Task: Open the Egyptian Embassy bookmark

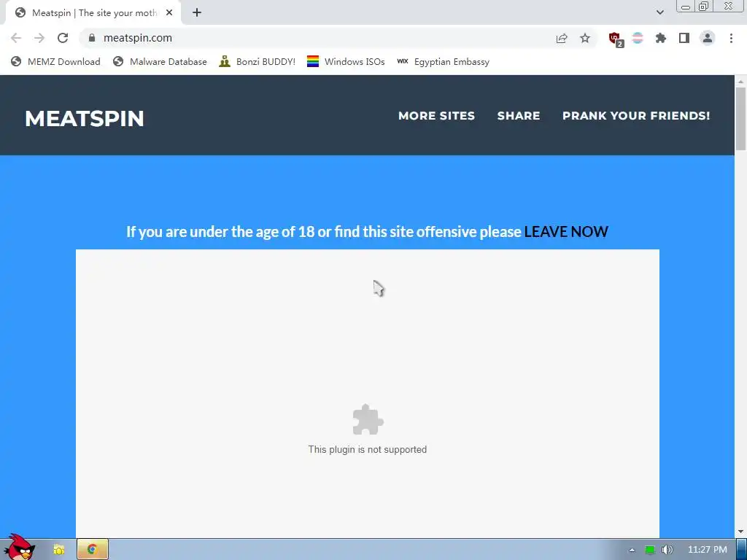Action: (x=443, y=61)
